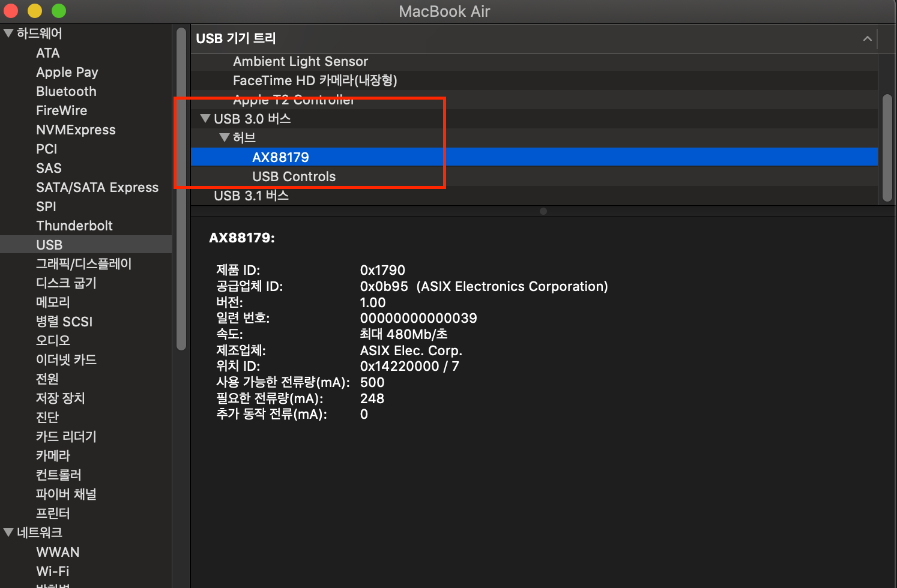
Task: Select USB 3.1 버스 row
Action: pos(534,196)
